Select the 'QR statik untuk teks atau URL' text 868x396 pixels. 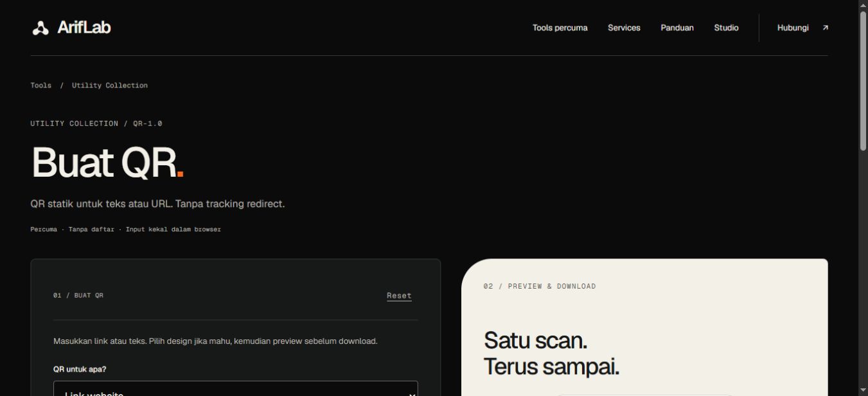coord(101,204)
